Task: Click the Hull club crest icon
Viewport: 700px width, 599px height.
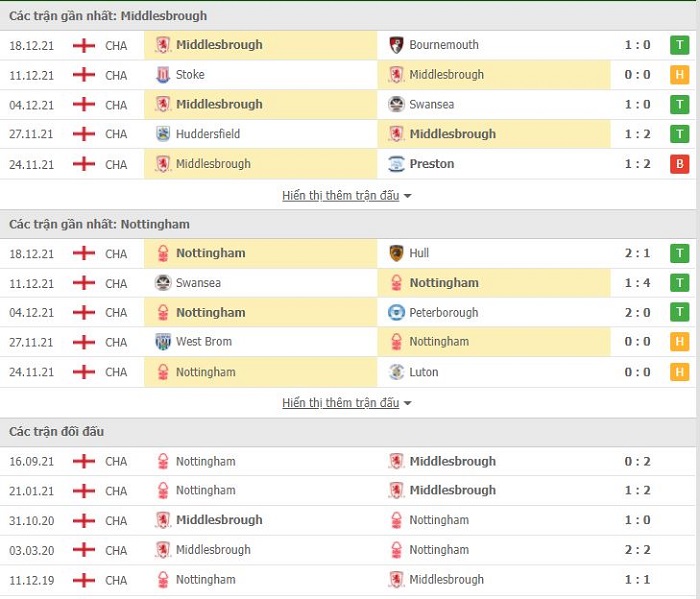Action: (x=396, y=253)
